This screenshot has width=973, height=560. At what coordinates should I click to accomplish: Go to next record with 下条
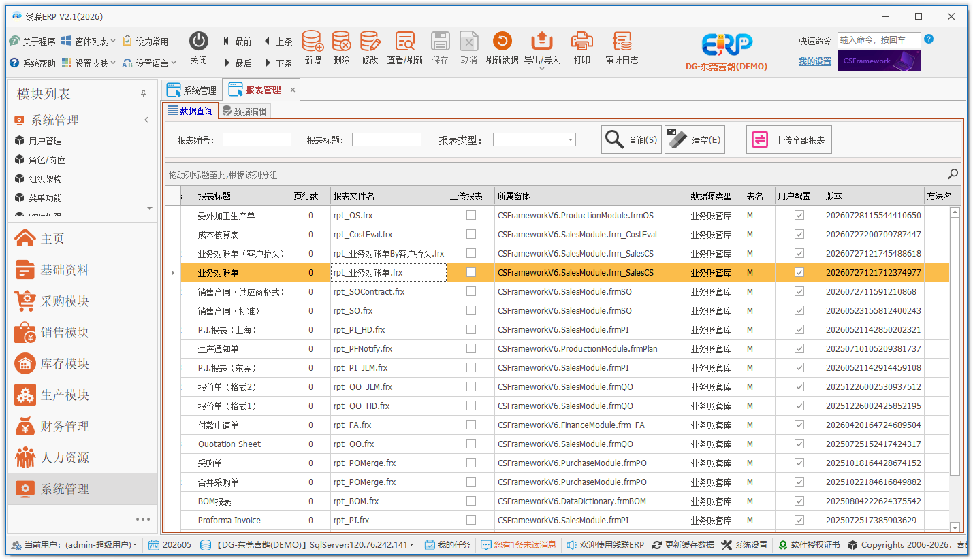(278, 63)
